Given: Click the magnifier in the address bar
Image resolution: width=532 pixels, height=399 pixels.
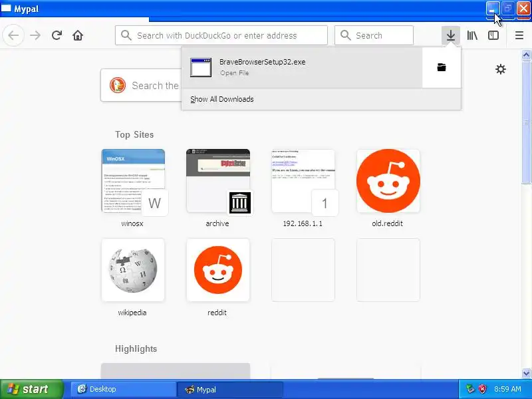Looking at the screenshot, I should point(126,35).
